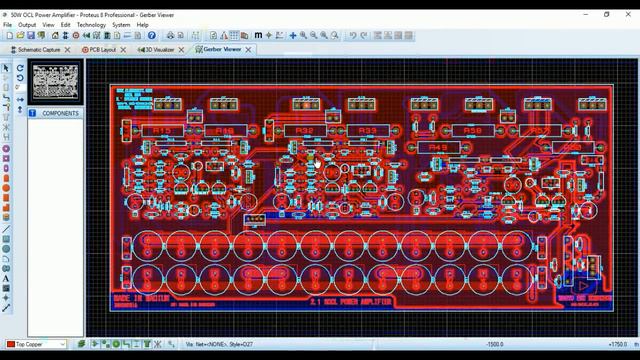Open the Help menu

142,25
